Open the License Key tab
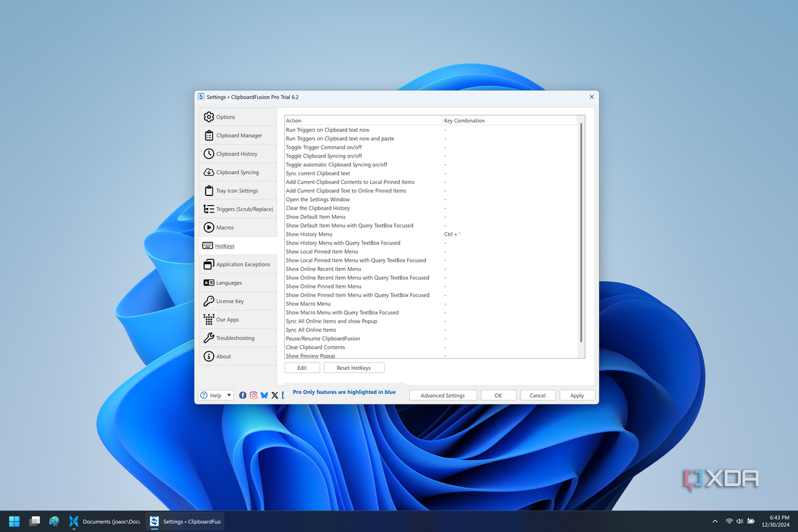This screenshot has height=532, width=798. click(238, 301)
